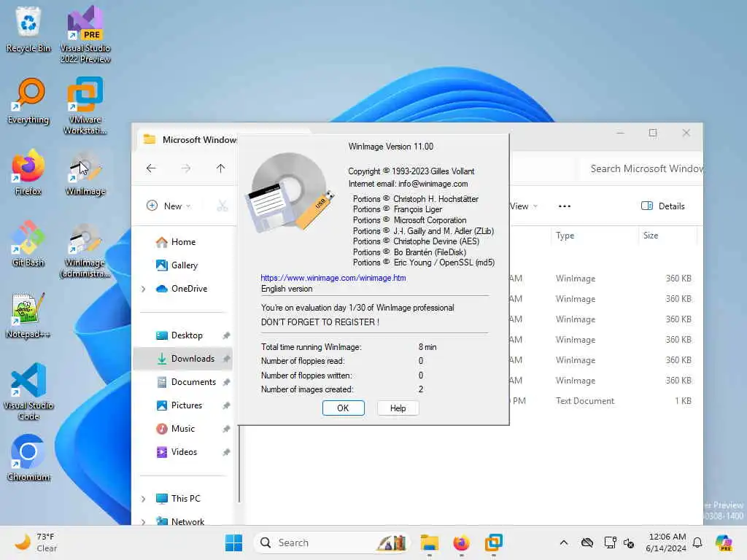Sort files by Size column header
This screenshot has width=747, height=560.
[667, 236]
